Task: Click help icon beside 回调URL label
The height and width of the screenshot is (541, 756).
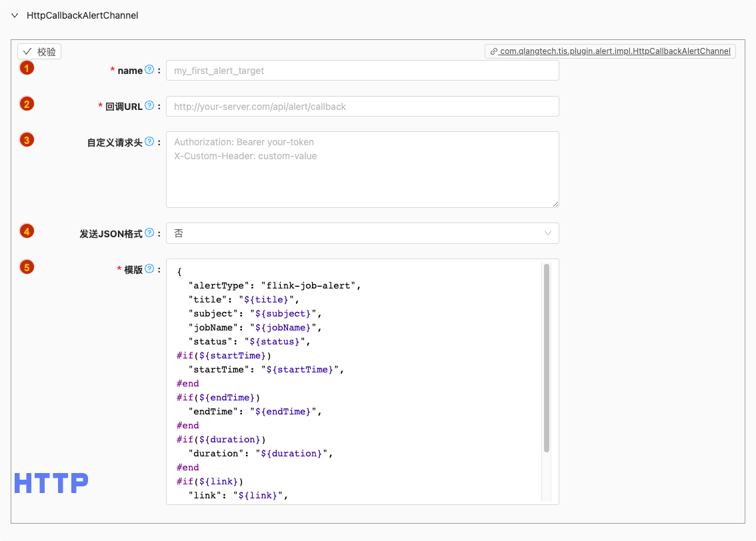Action: pos(149,105)
